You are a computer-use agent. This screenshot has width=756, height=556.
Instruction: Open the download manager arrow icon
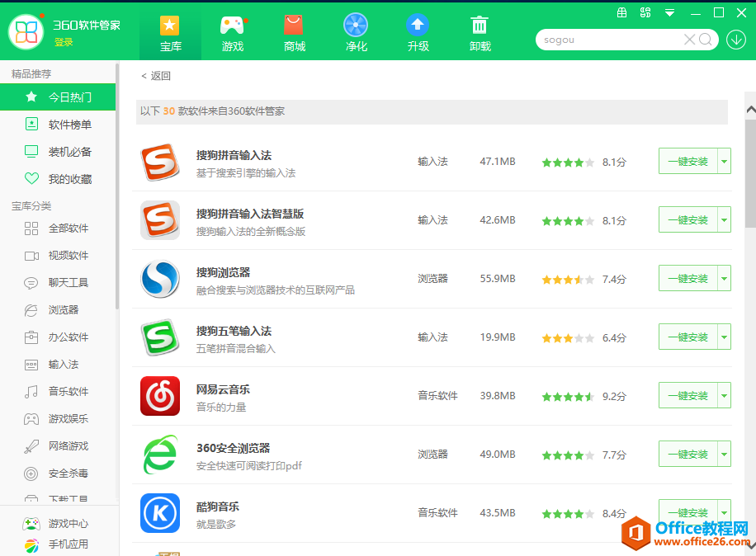736,40
